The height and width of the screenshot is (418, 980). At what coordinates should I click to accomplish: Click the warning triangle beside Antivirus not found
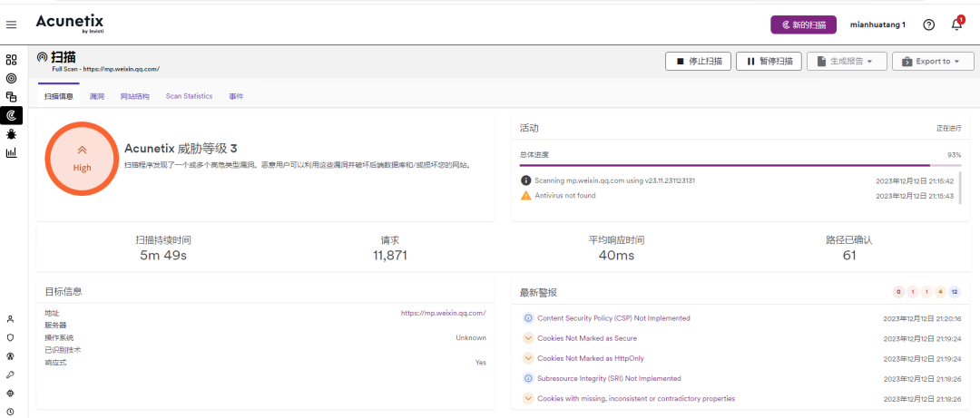(525, 196)
